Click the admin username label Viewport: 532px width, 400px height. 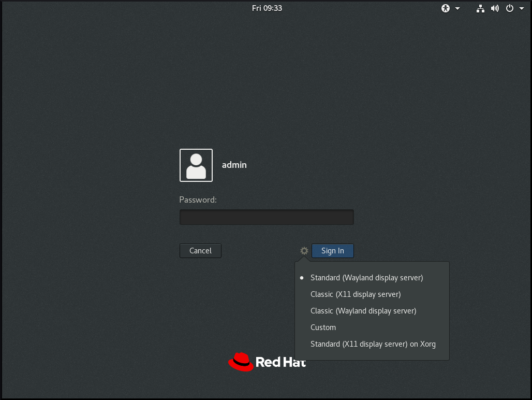pos(234,165)
